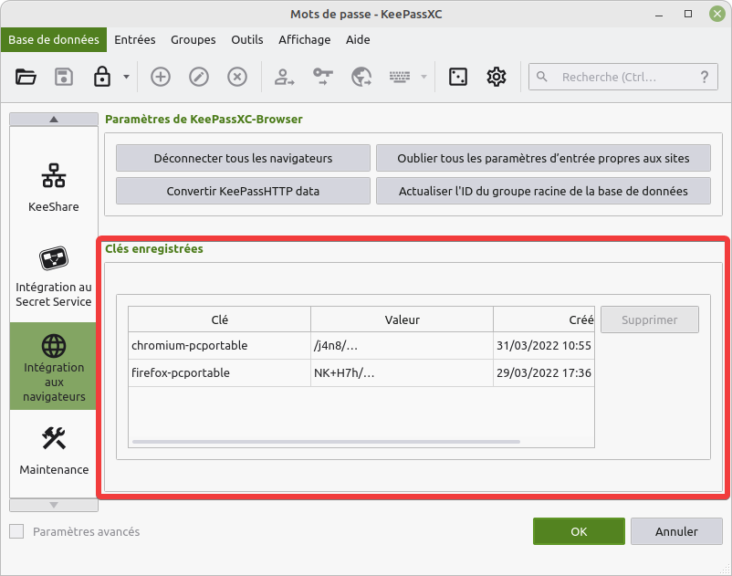Image resolution: width=732 pixels, height=576 pixels.
Task: Select Intégration aux navigateurs section
Action: coord(54,366)
